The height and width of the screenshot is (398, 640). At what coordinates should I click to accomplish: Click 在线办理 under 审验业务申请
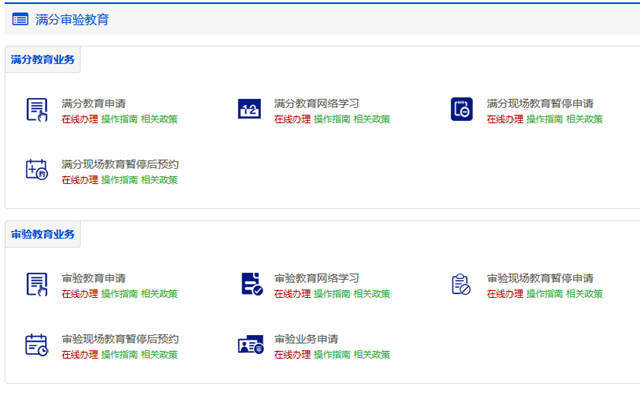click(x=292, y=355)
